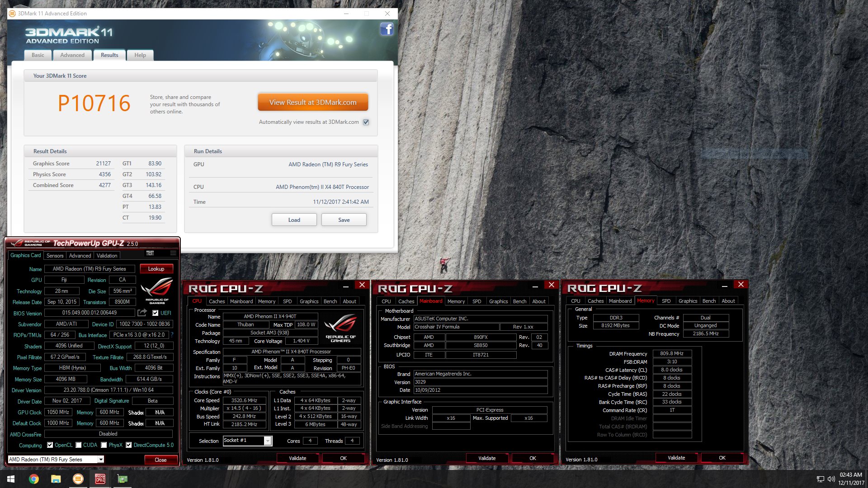Click the ROG logo in CPU-Z CPU tab window

[340, 328]
